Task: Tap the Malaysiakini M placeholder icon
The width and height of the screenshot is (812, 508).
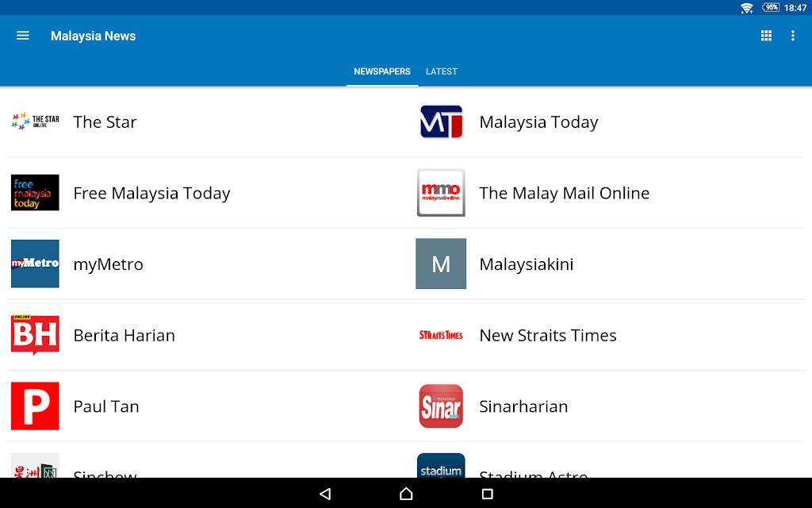Action: click(x=441, y=264)
